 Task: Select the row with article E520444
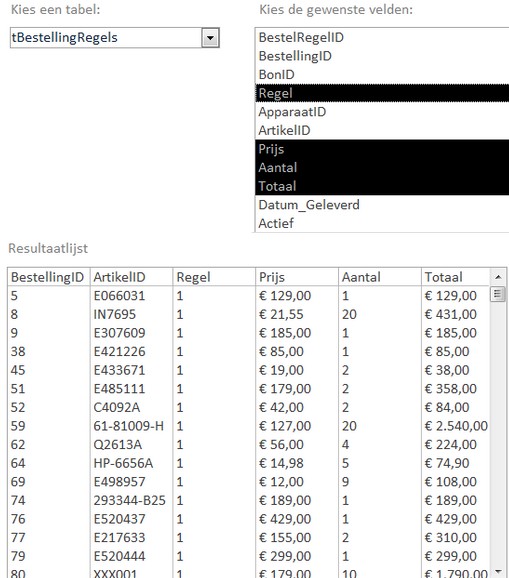249,556
